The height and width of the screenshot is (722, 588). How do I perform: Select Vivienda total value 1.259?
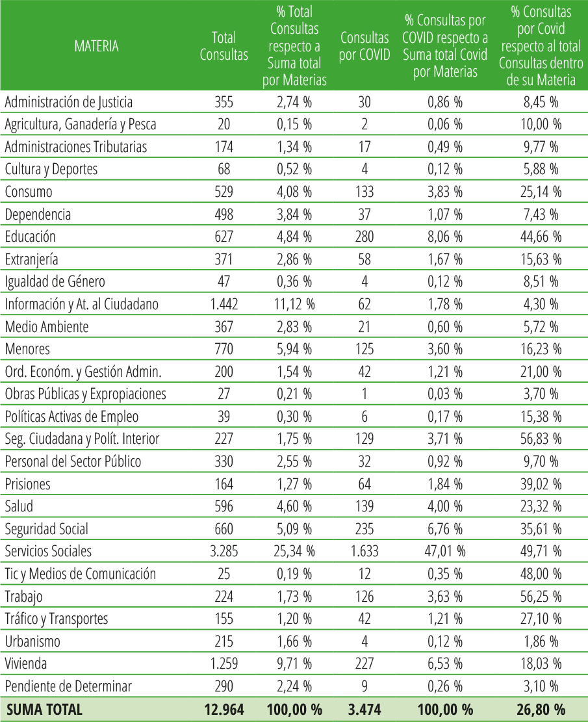coord(224,664)
